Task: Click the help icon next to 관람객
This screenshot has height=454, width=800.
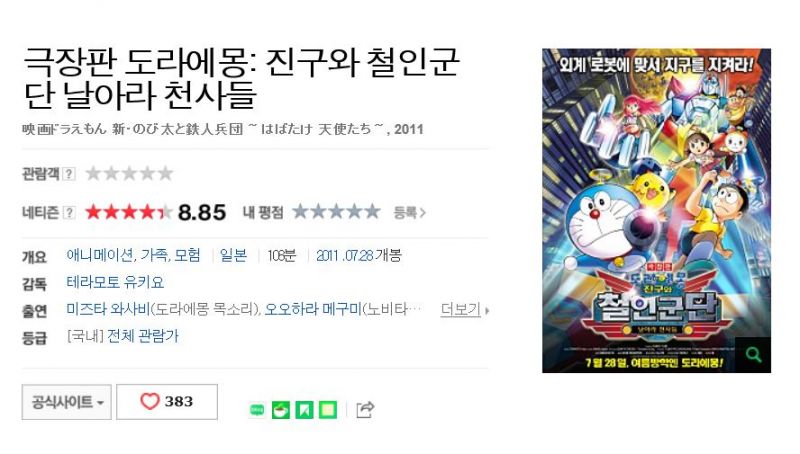Action: point(69,174)
